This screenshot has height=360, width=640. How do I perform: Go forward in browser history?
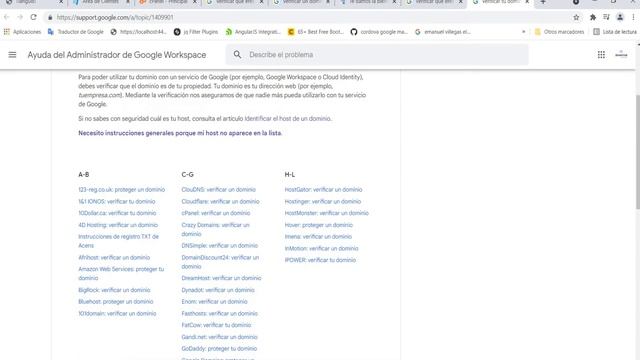(20, 17)
